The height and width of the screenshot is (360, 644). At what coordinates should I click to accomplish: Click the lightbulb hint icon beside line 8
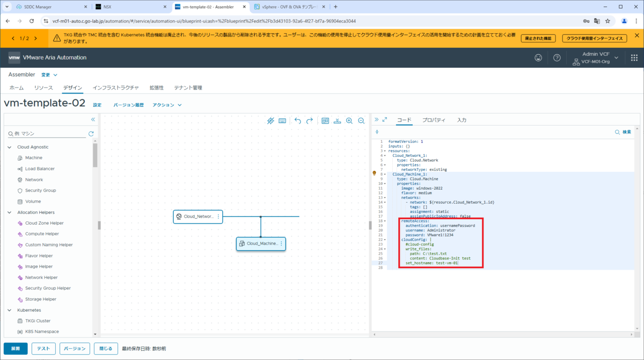[375, 174]
